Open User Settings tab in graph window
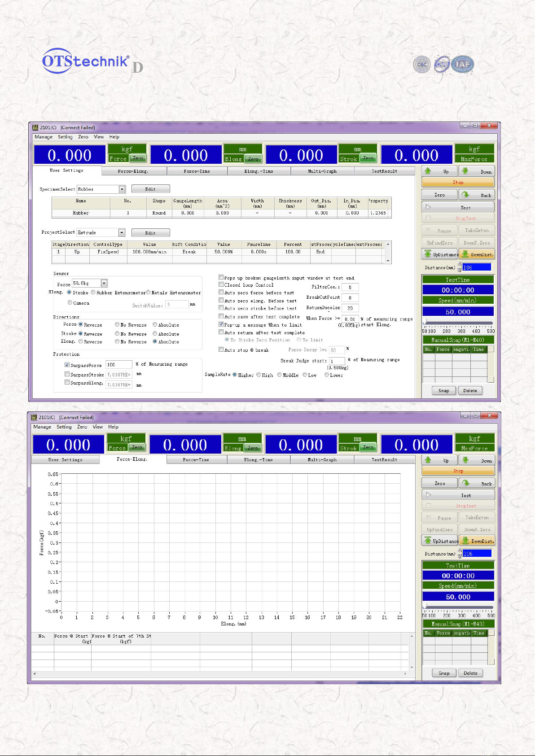Image resolution: width=535 pixels, height=756 pixels. (x=66, y=459)
